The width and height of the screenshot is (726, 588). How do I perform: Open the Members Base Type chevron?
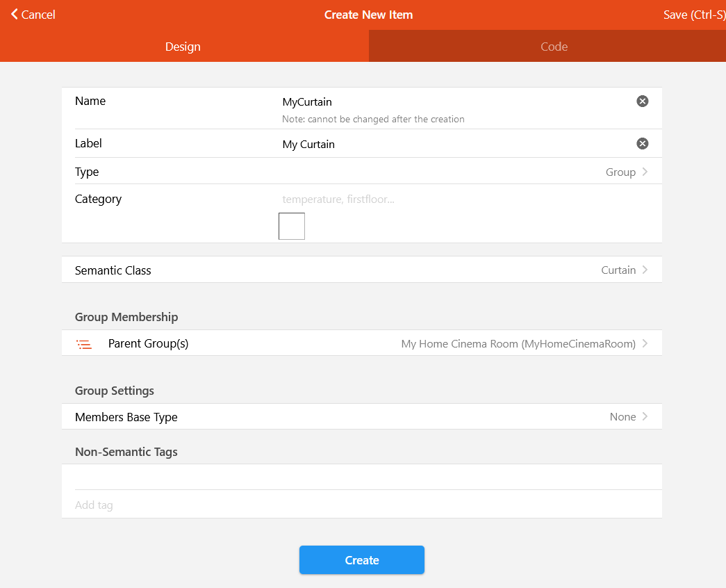(645, 417)
